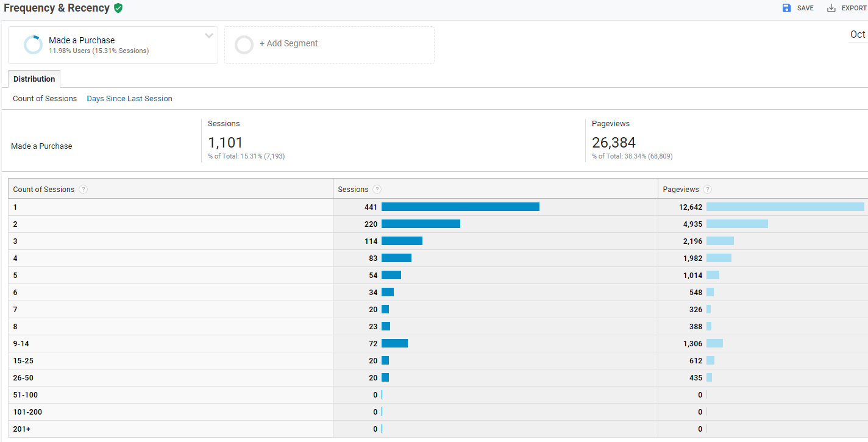Click the 11.98% Users segment subtitle
The image size is (868, 442).
coord(99,51)
